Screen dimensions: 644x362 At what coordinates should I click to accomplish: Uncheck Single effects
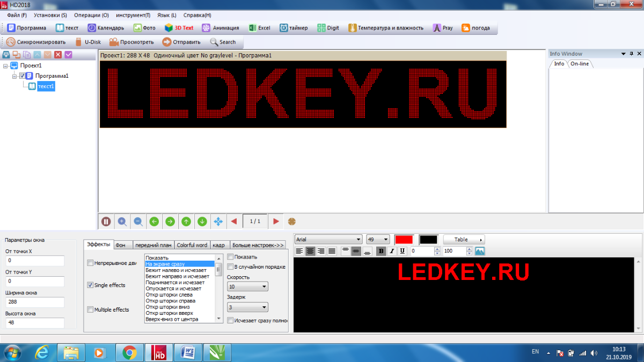tap(90, 285)
